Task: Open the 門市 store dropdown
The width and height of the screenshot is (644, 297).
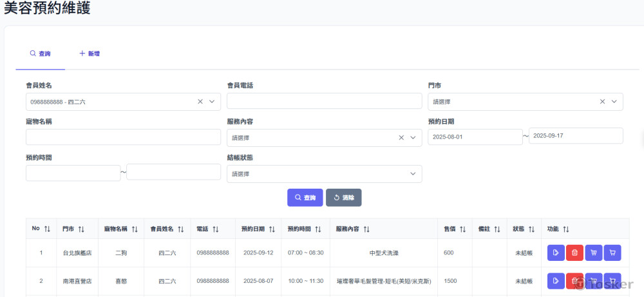Action: pos(525,102)
